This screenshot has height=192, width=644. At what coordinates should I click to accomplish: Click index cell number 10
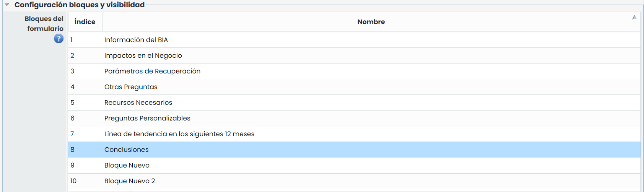point(73,181)
